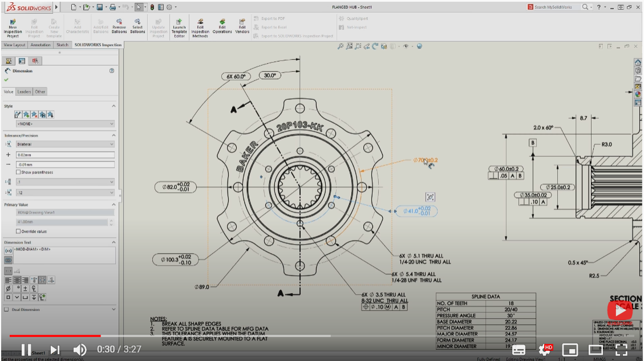
Task: Click plus tolerance 0.02mm field
Action: (65, 155)
